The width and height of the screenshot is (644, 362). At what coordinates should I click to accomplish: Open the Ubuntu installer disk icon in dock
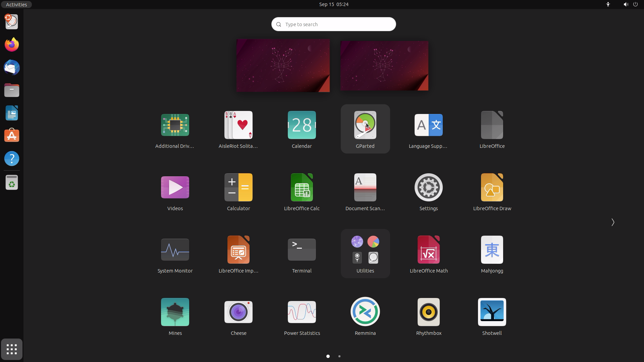(12, 22)
